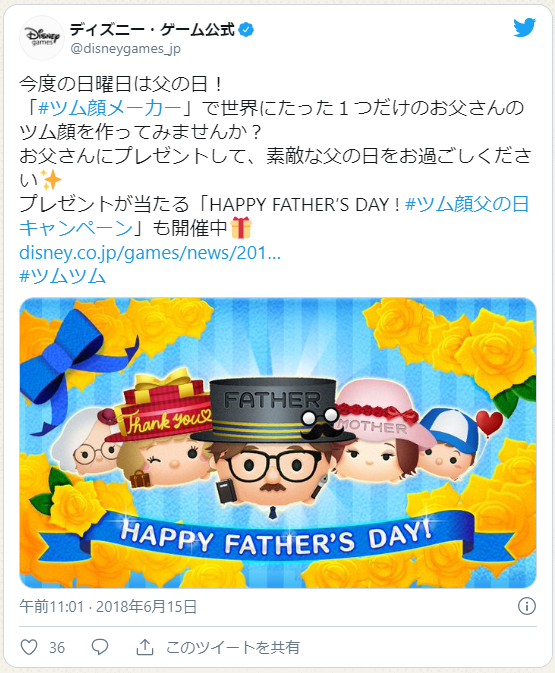
Task: Click the HAPPY FATHER'S DAY ribbon banner
Action: click(x=277, y=537)
